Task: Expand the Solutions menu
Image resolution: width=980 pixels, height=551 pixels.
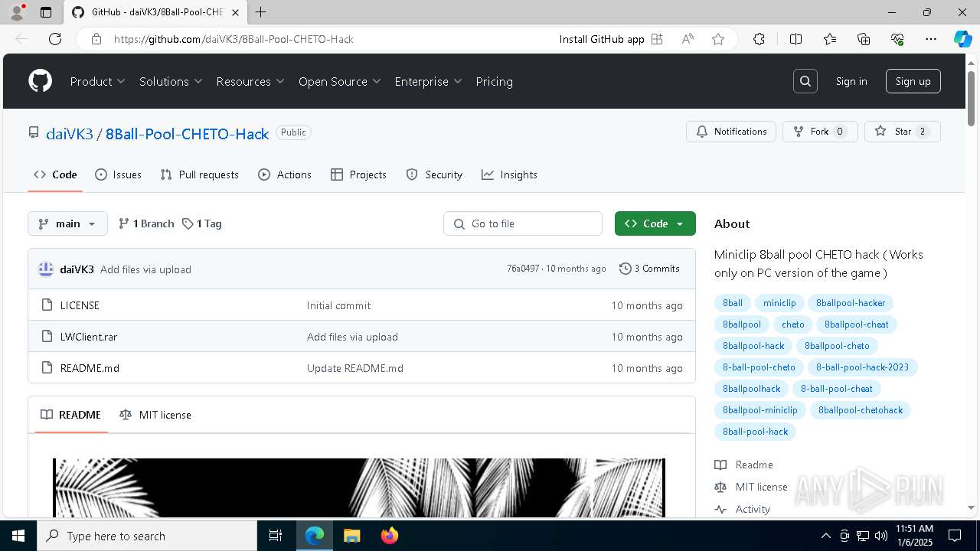Action: coord(171,81)
